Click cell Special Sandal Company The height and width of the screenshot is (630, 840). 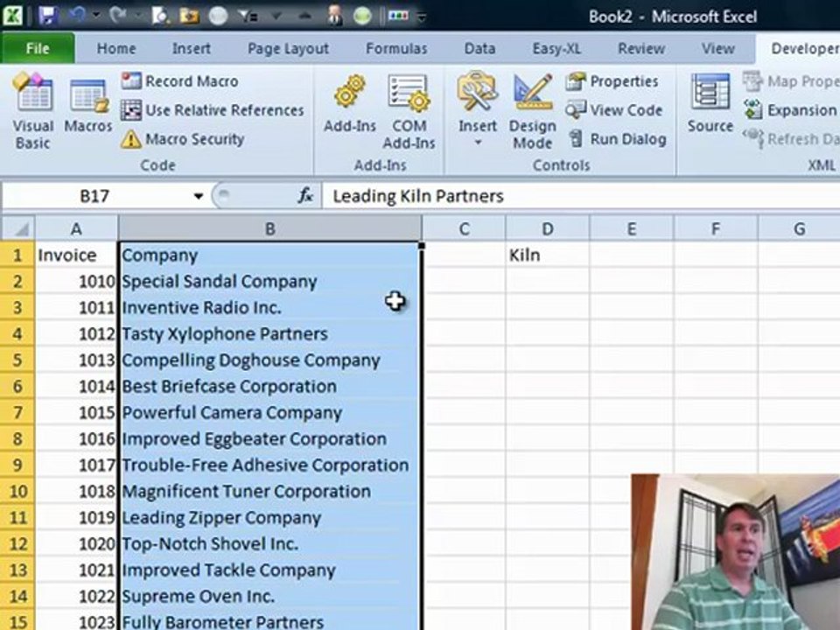pyautogui.click(x=270, y=281)
